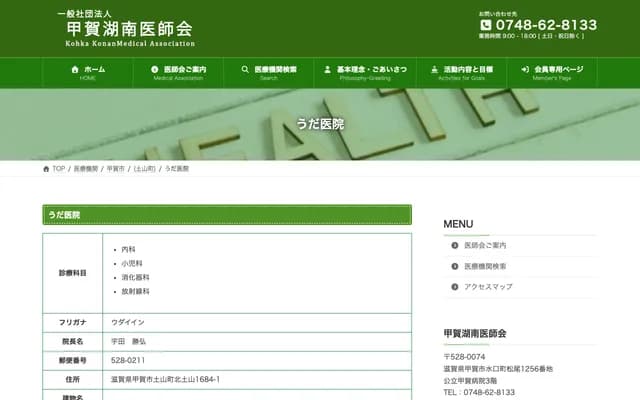The width and height of the screenshot is (640, 400).
Task: Click the ウダイイン furigana value
Action: 128,322
